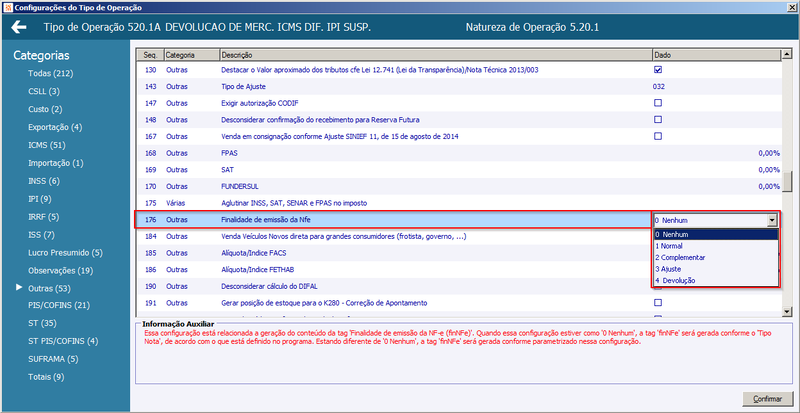Pick '3 Ajuste' from the list
The image size is (800, 413).
click(x=716, y=269)
